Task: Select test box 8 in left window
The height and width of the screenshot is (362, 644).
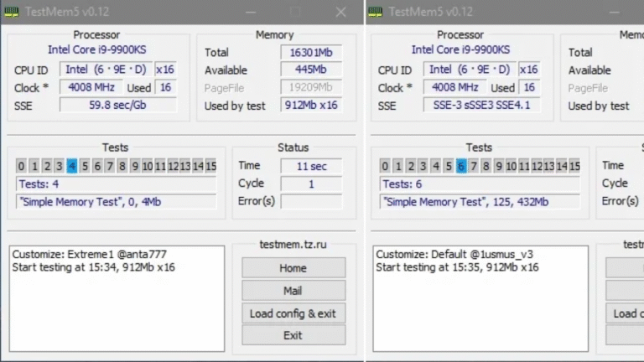Action: coord(122,166)
